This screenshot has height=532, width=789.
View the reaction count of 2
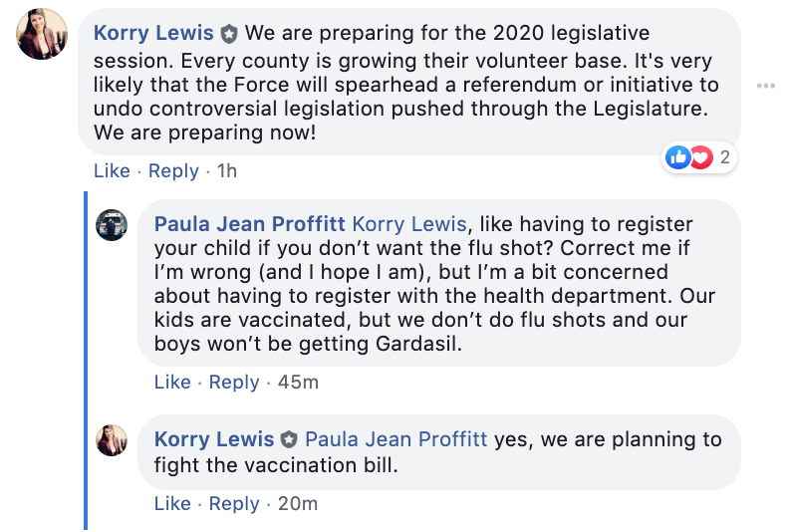[724, 157]
